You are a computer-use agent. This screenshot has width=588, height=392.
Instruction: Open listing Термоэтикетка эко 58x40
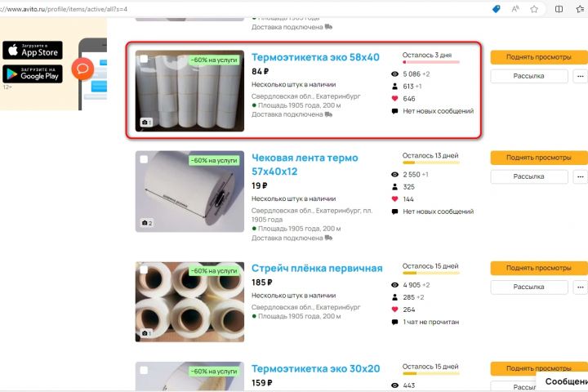315,57
